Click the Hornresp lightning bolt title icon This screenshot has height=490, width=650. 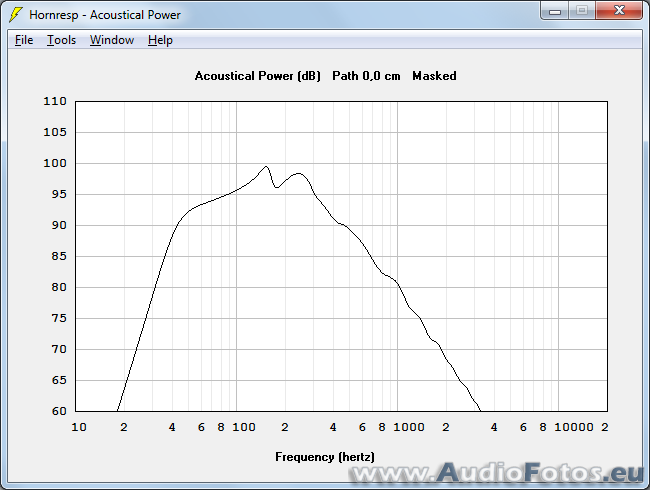pos(16,15)
